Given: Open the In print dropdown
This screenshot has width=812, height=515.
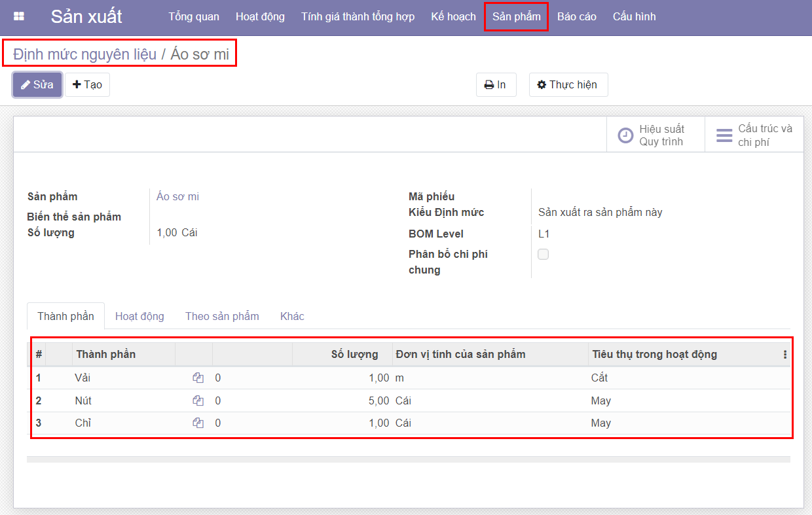Looking at the screenshot, I should pyautogui.click(x=496, y=85).
